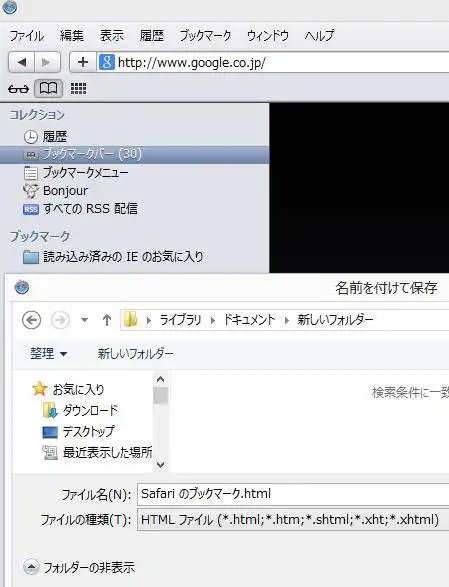Click forward arrow in the save dialog
This screenshot has height=587, width=449.
60,320
